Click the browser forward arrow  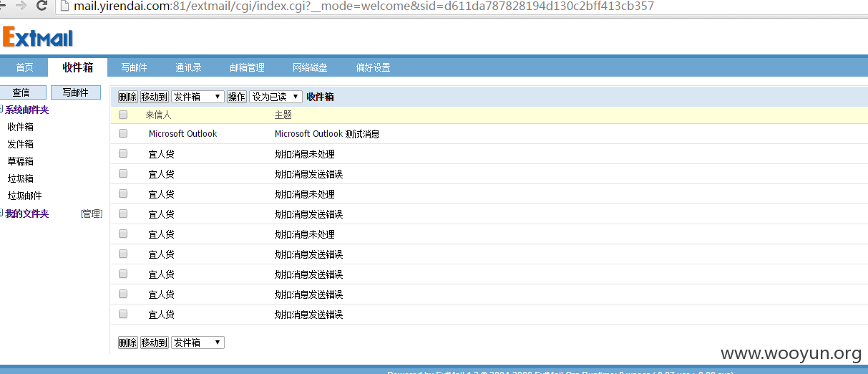[x=21, y=6]
